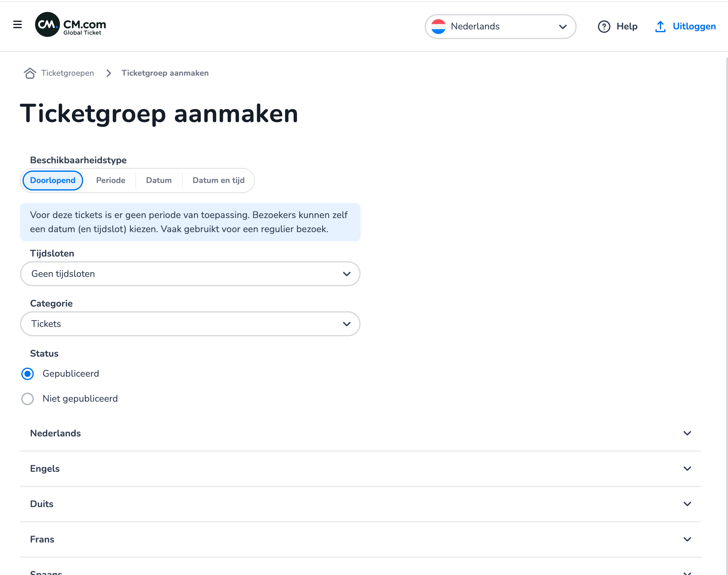Select the Datum availability type
Image resolution: width=728 pixels, height=575 pixels.
tap(159, 181)
